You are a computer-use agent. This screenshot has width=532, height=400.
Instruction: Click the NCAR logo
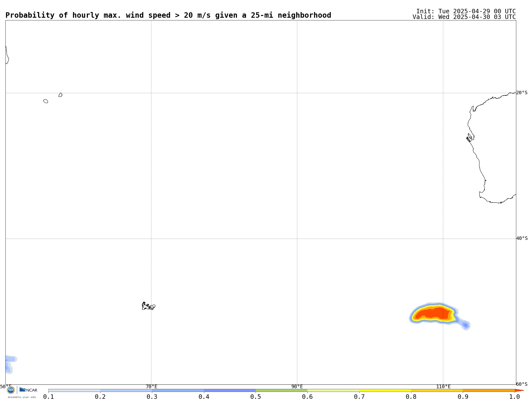(28, 390)
